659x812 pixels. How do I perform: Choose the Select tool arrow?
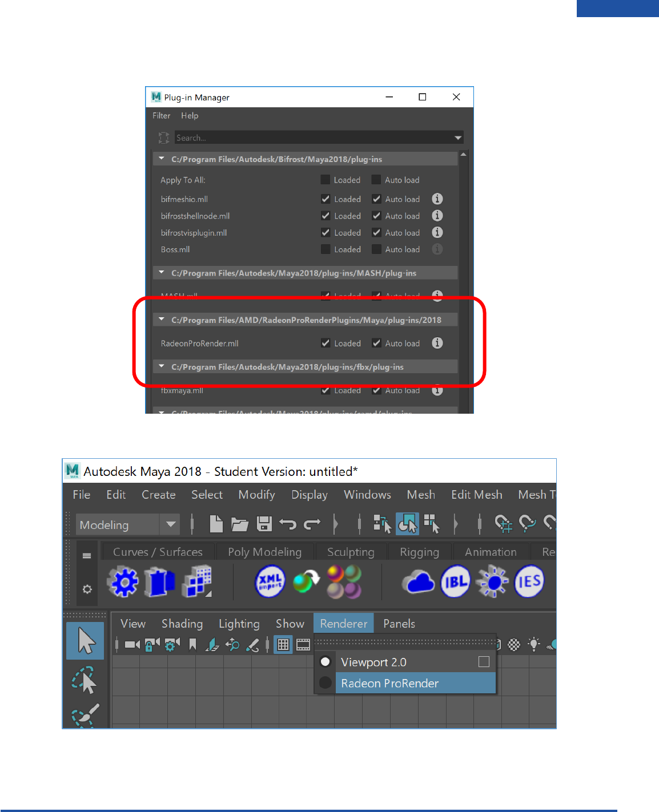[86, 641]
